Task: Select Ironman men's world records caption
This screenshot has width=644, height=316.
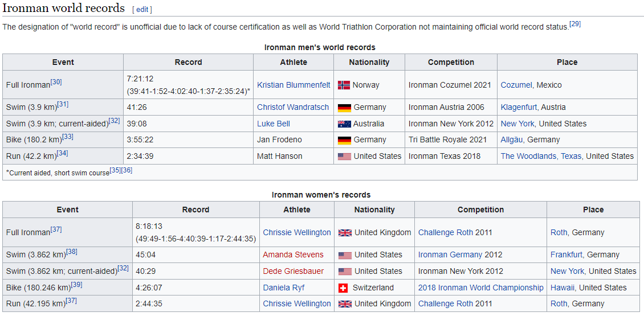Action: pos(320,48)
